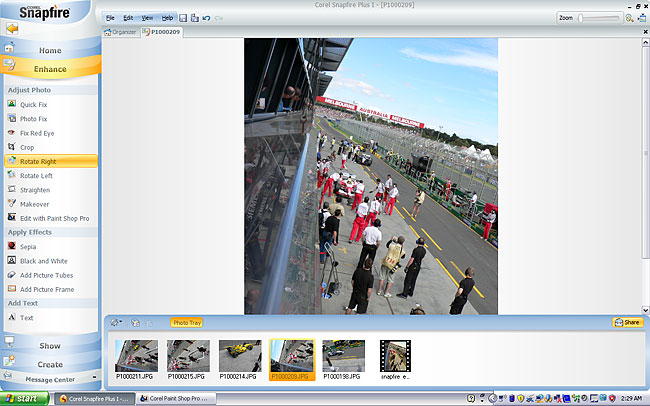
Task: Click the Share button
Action: [x=627, y=322]
